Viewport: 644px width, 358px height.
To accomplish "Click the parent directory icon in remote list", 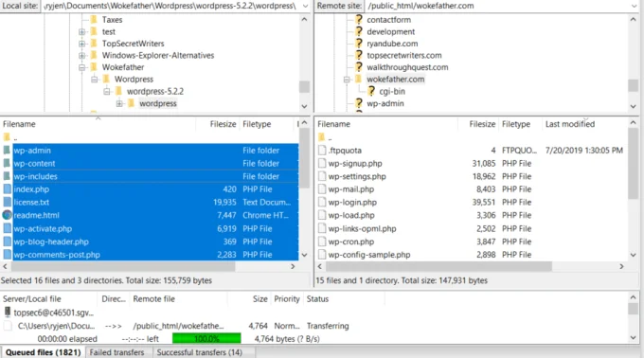I will [x=322, y=137].
